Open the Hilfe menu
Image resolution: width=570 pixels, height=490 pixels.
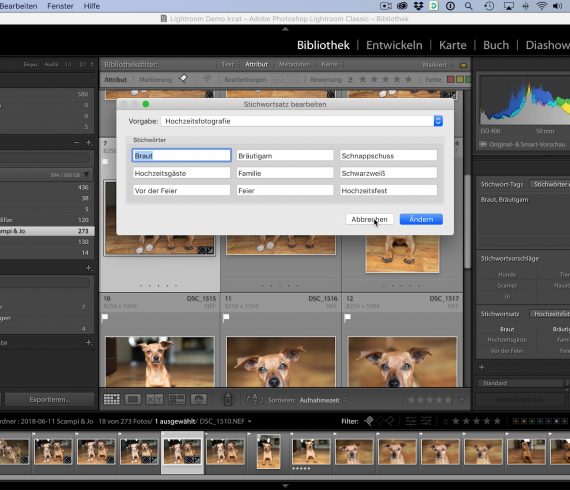point(92,6)
